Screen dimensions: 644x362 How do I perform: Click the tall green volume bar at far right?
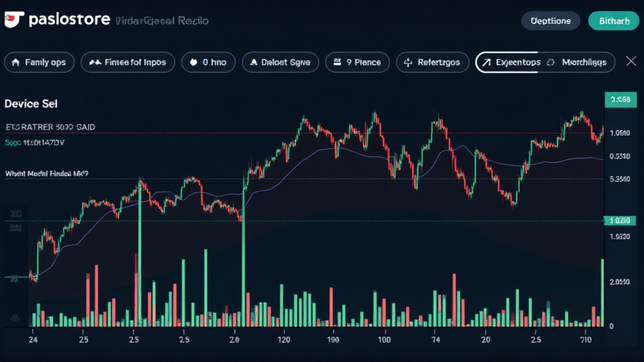tap(602, 292)
